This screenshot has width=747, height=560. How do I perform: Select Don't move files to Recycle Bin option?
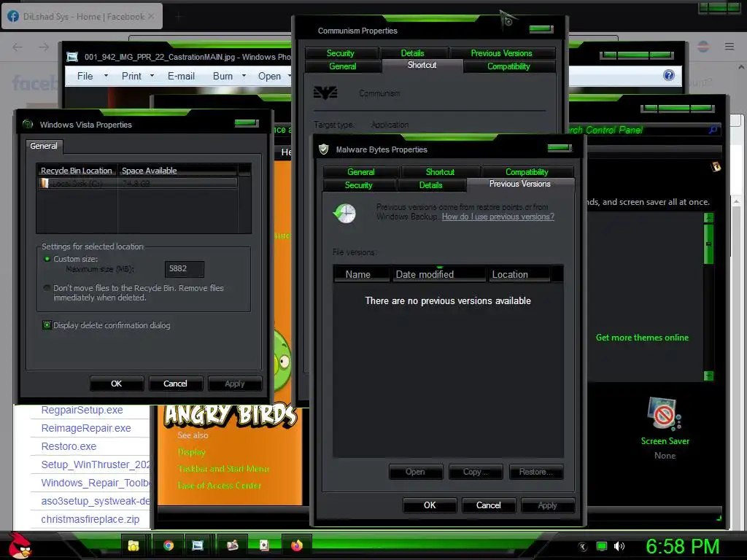(47, 288)
